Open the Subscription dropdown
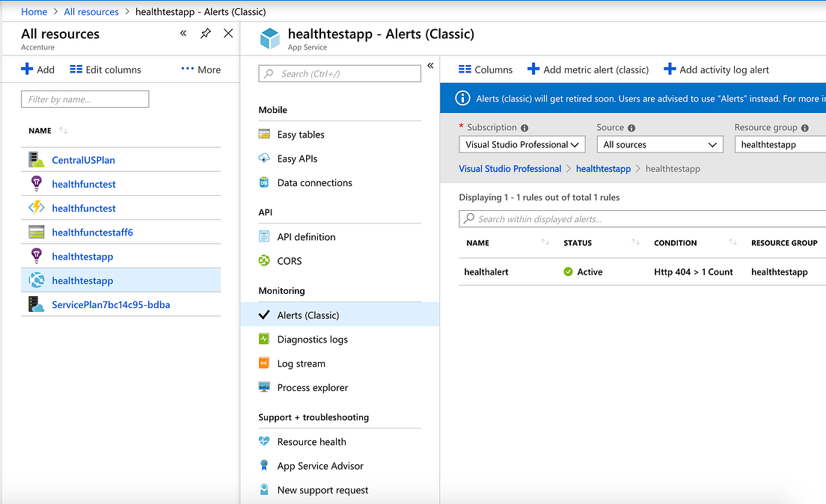This screenshot has width=826, height=504. coord(521,144)
